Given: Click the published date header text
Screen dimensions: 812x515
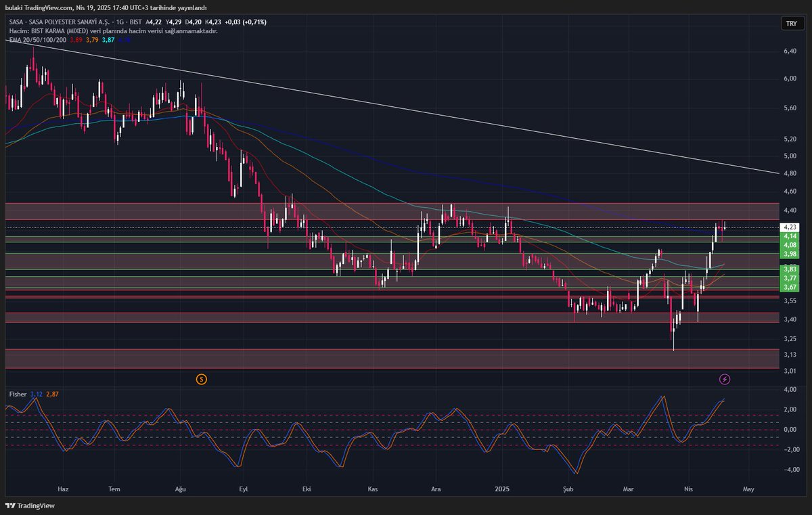Looking at the screenshot, I should pos(106,7).
